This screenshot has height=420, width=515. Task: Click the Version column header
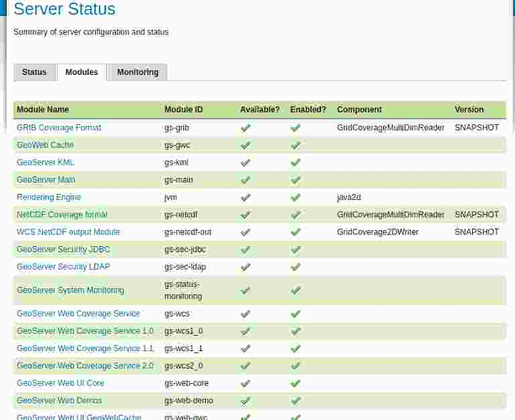[469, 110]
